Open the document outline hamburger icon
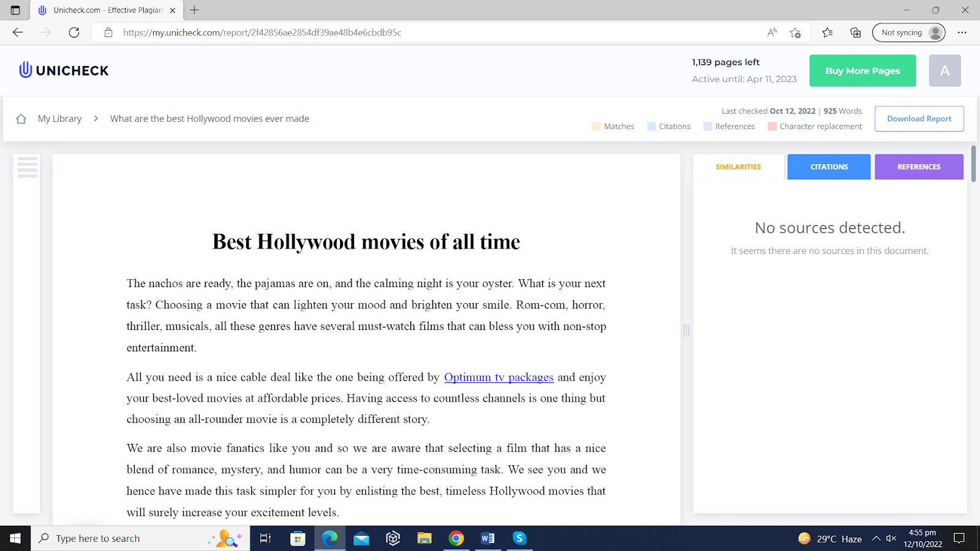Image resolution: width=980 pixels, height=551 pixels. point(28,167)
